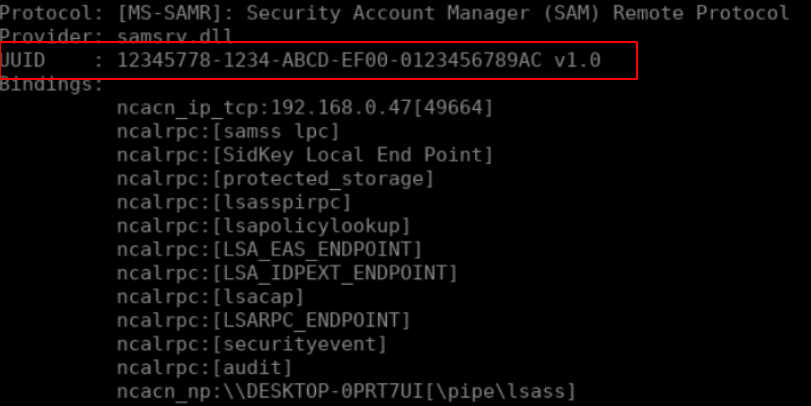Click the LSA_IDPEXT_ENDPOINT binding
The height and width of the screenshot is (406, 811).
click(287, 273)
